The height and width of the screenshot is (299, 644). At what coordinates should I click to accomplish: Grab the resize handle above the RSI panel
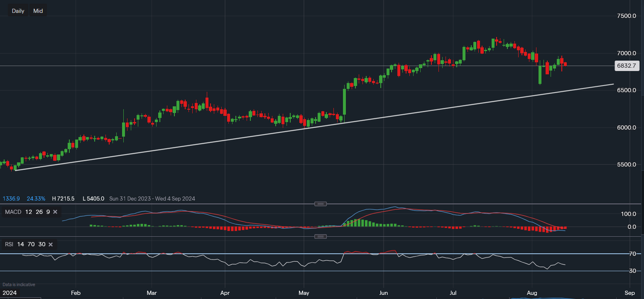321,236
